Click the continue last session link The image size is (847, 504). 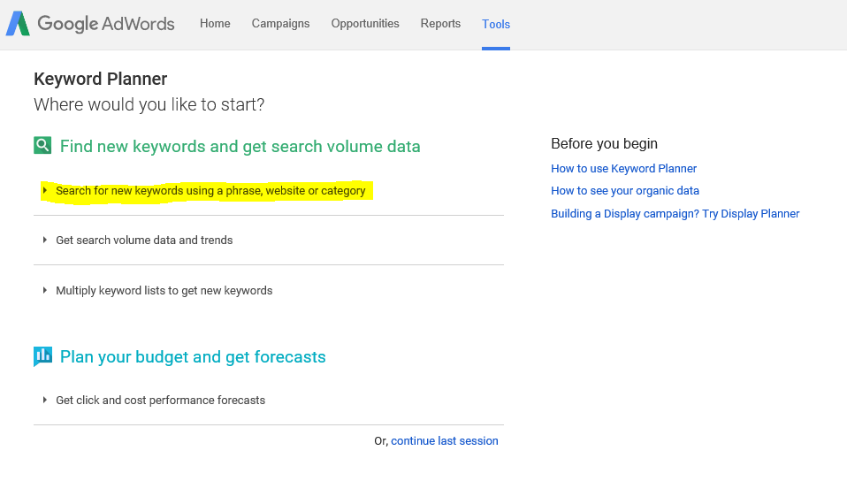click(x=445, y=441)
